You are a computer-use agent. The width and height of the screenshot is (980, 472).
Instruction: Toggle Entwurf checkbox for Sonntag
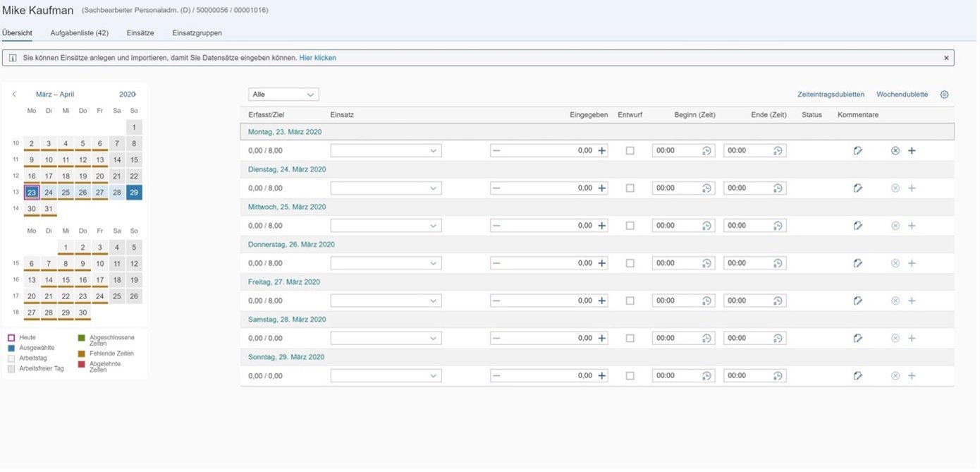pyautogui.click(x=630, y=375)
